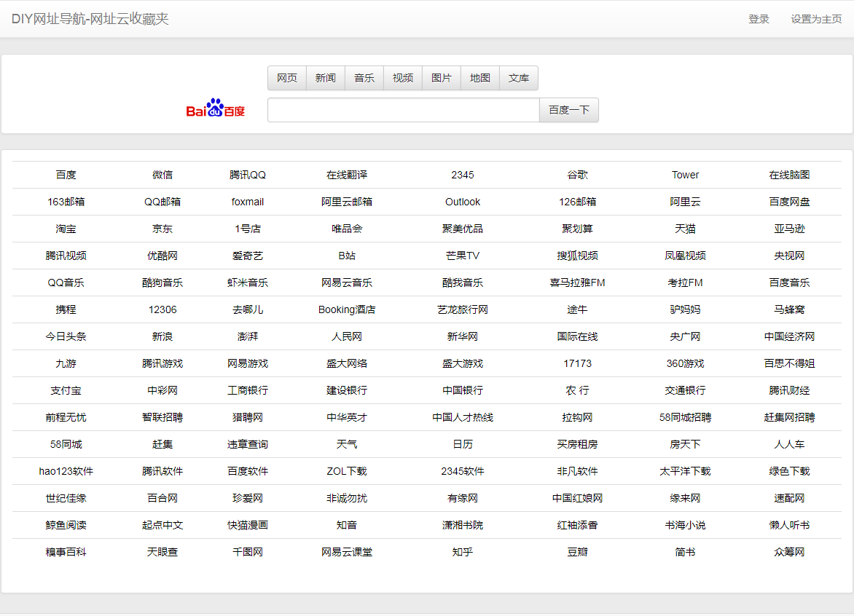This screenshot has width=854, height=616.
Task: Click the 百度网盘 cloud storage link
Action: click(x=789, y=202)
